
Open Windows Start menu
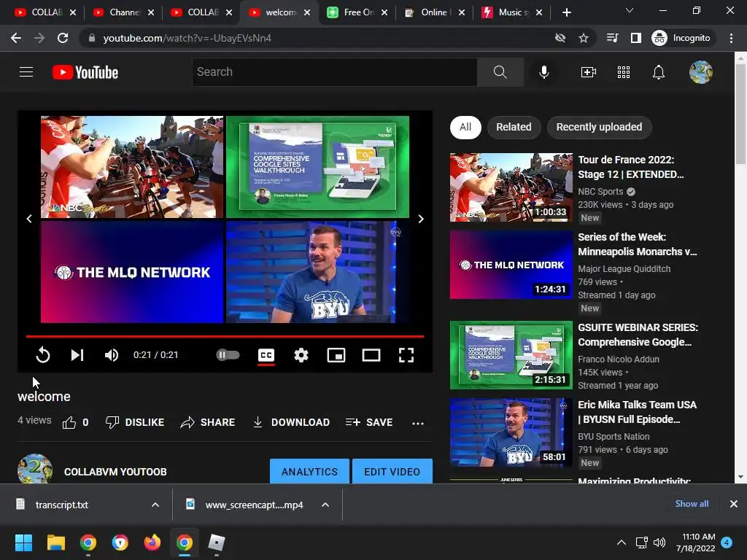pyautogui.click(x=23, y=542)
